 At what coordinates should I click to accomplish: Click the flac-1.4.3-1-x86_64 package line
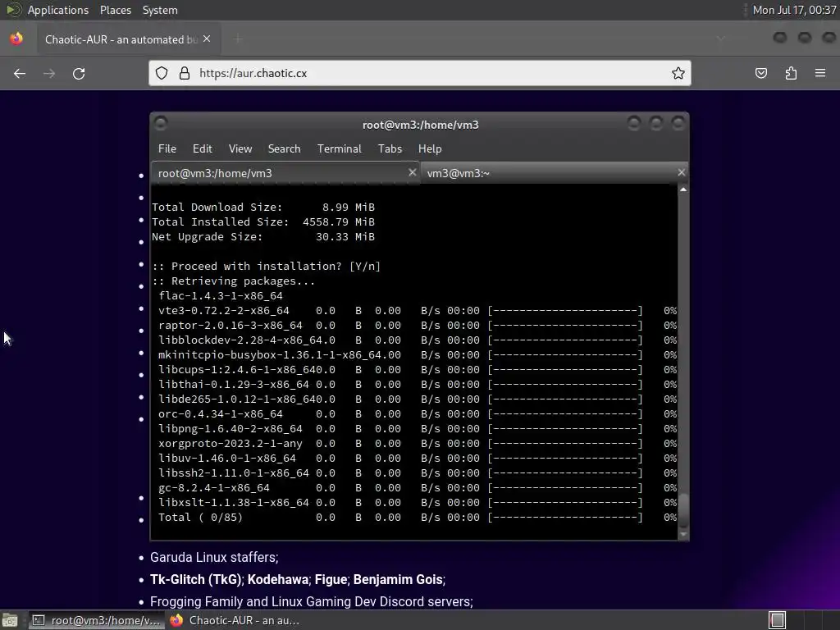[221, 295]
